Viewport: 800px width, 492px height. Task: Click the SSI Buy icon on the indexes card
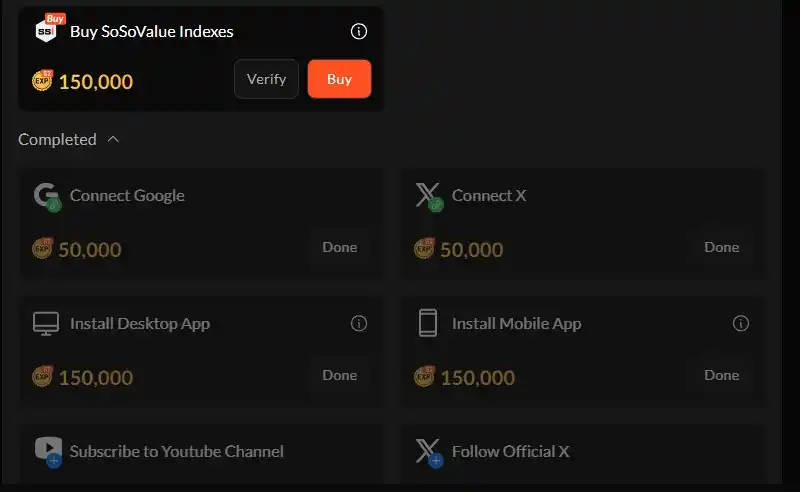[x=49, y=29]
